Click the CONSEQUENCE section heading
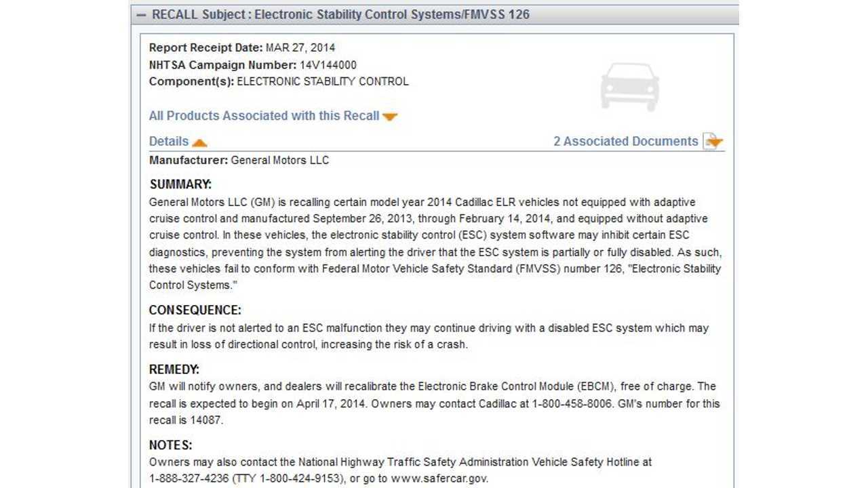 click(195, 310)
